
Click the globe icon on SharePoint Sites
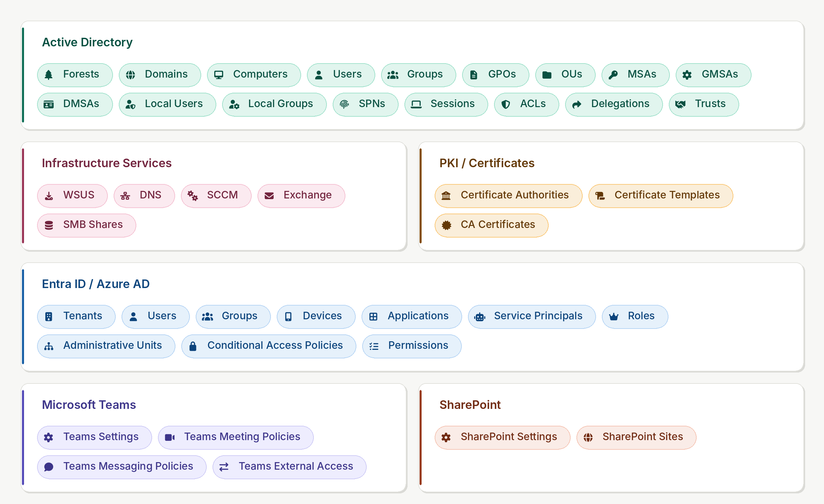pos(588,437)
